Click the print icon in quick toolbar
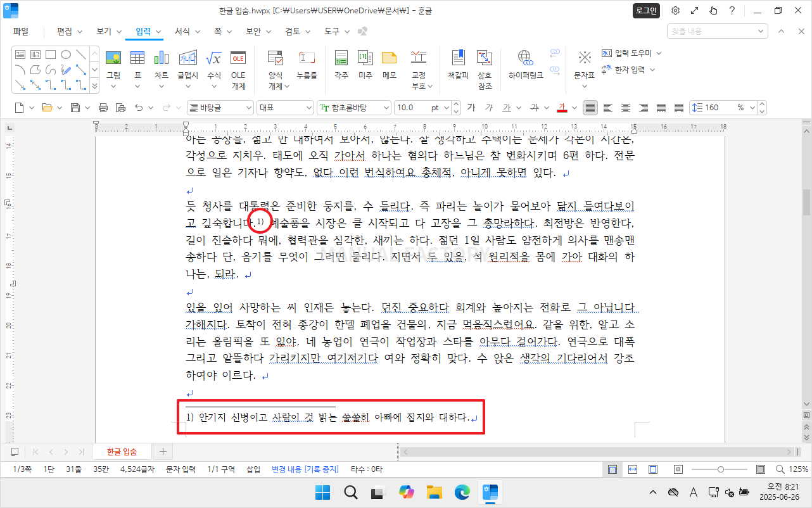The height and width of the screenshot is (508, 812). [103, 108]
